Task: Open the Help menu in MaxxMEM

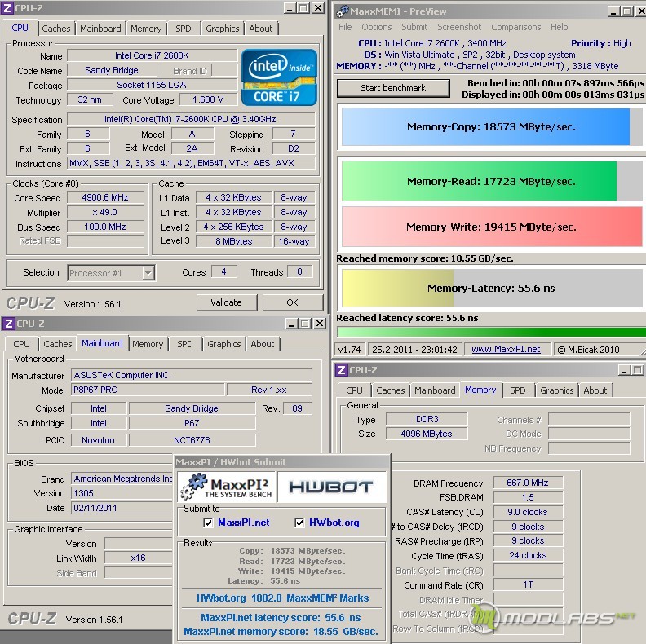Action: (x=559, y=27)
